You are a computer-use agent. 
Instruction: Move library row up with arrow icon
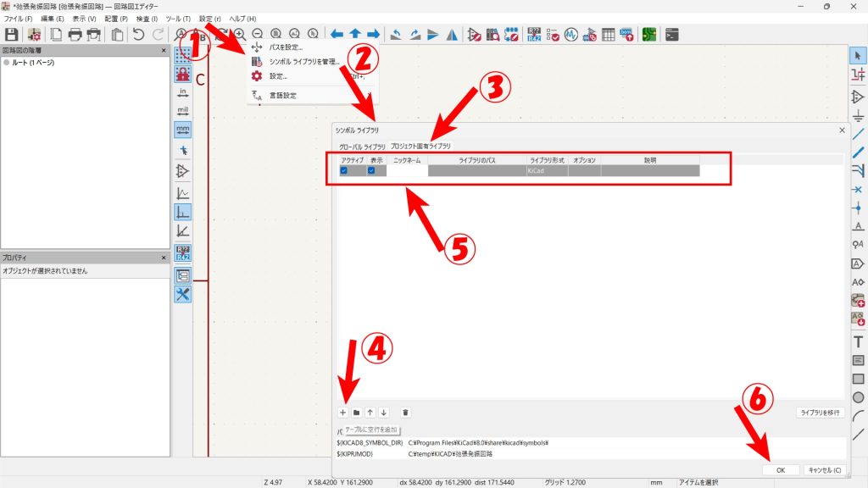pos(370,413)
